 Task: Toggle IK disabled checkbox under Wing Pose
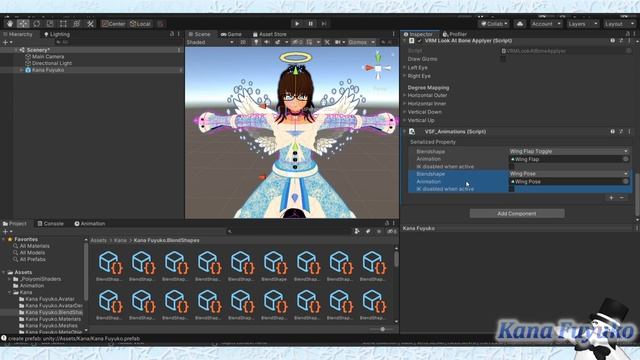pos(512,189)
